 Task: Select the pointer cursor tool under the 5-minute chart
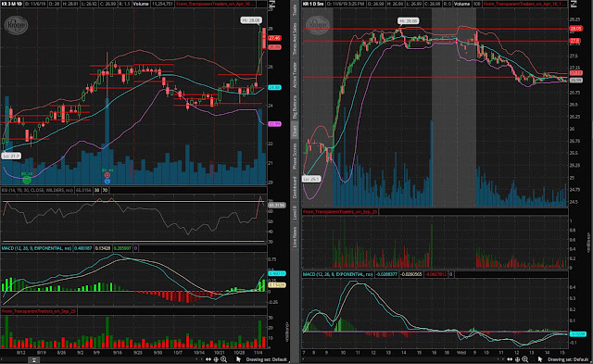pos(540,359)
